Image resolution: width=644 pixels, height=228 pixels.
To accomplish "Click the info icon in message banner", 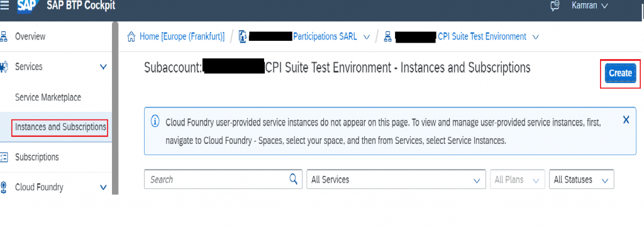I will 155,121.
